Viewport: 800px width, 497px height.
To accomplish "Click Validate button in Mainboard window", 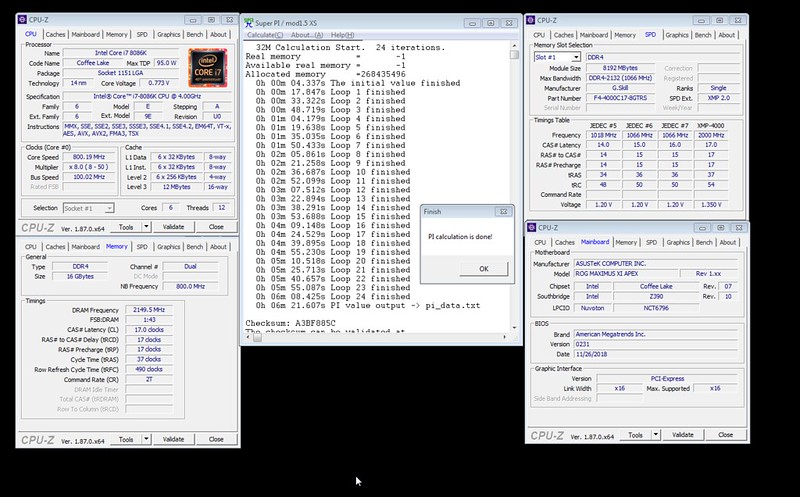I will [683, 435].
